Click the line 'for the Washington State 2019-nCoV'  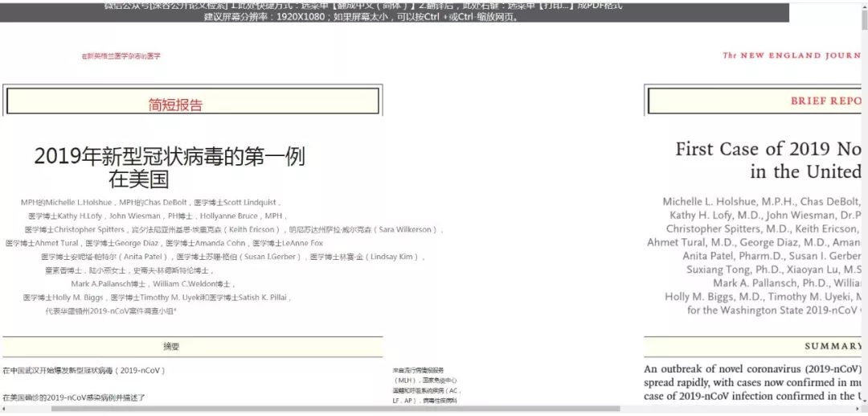(774, 311)
